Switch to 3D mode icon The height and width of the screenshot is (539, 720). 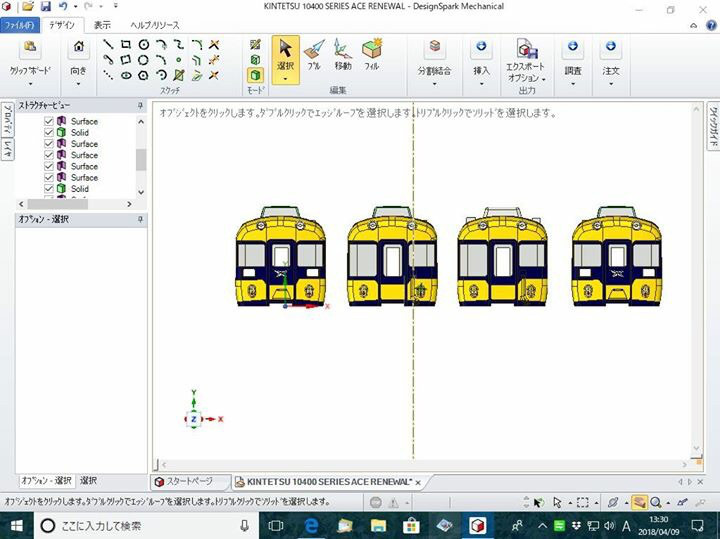pyautogui.click(x=255, y=75)
